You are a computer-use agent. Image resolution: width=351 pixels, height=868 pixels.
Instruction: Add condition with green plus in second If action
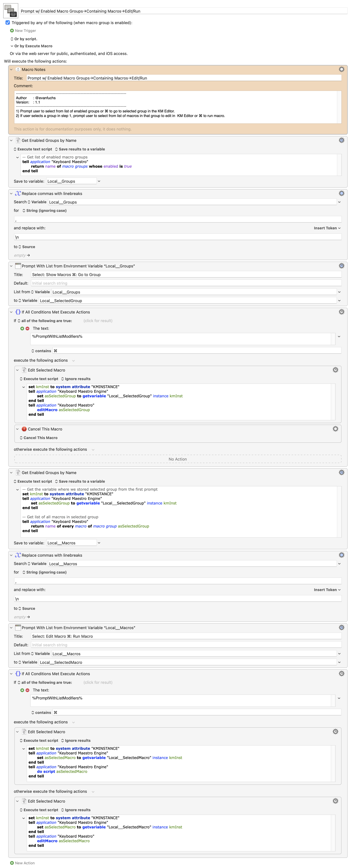[x=22, y=690]
